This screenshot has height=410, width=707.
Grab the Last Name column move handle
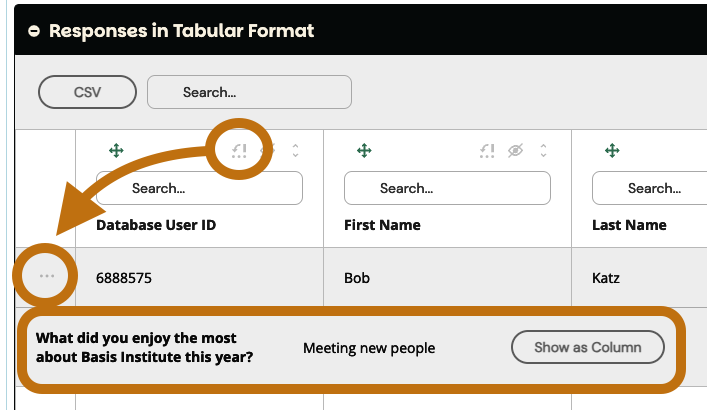[x=612, y=151]
